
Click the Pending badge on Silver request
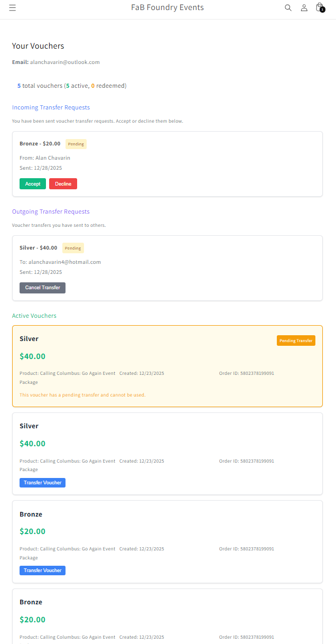tap(73, 248)
